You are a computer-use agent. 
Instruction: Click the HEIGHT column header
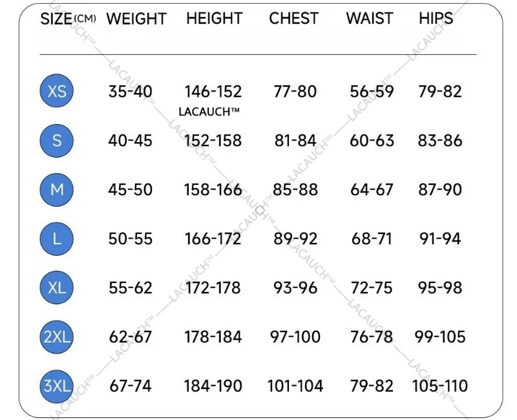pyautogui.click(x=214, y=19)
